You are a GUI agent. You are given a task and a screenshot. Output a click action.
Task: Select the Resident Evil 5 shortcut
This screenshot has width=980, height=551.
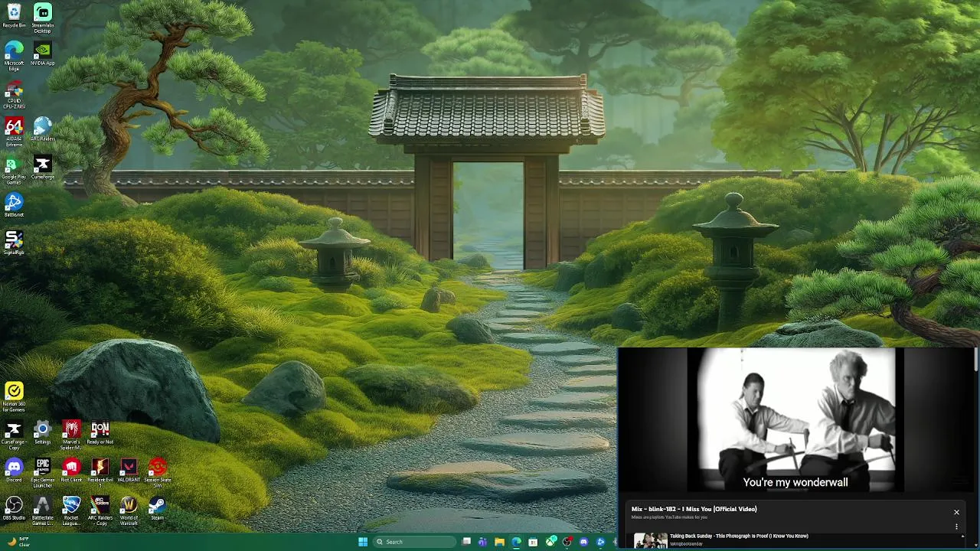pyautogui.click(x=100, y=474)
